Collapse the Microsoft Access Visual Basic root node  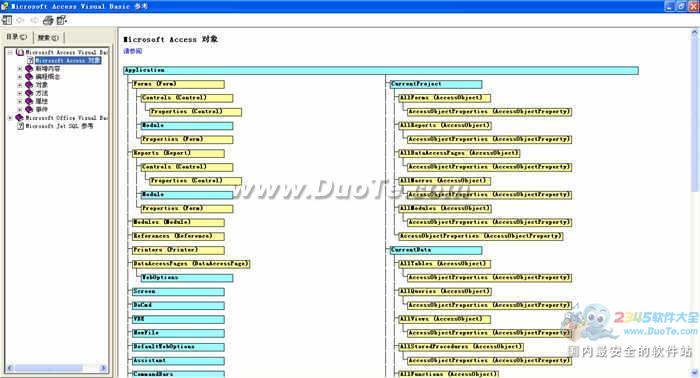[x=10, y=52]
